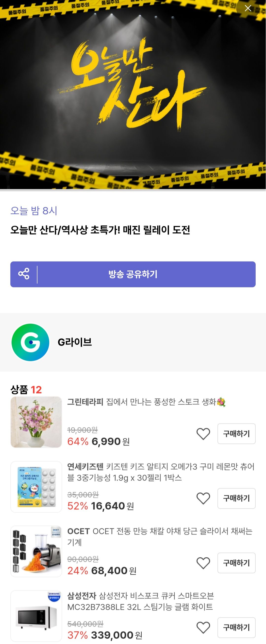Purchase the Samsung Bespoke smart oven
266x644 pixels.
point(236,628)
